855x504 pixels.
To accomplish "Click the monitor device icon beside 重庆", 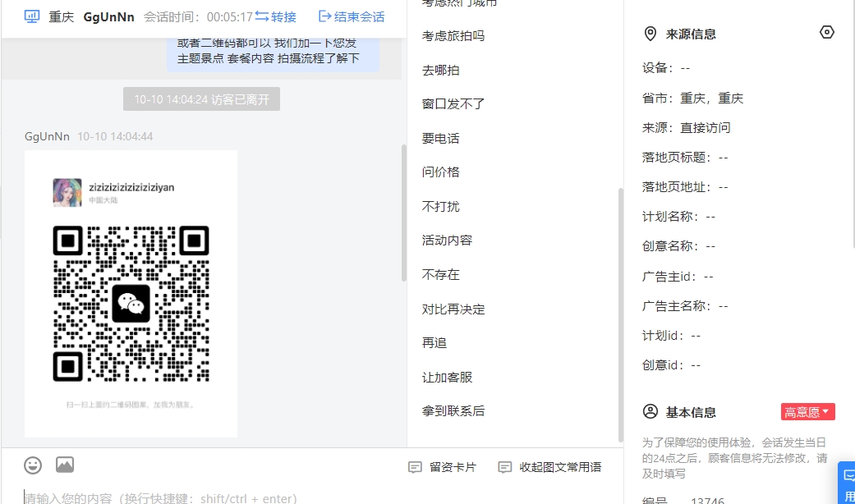I will click(x=32, y=17).
